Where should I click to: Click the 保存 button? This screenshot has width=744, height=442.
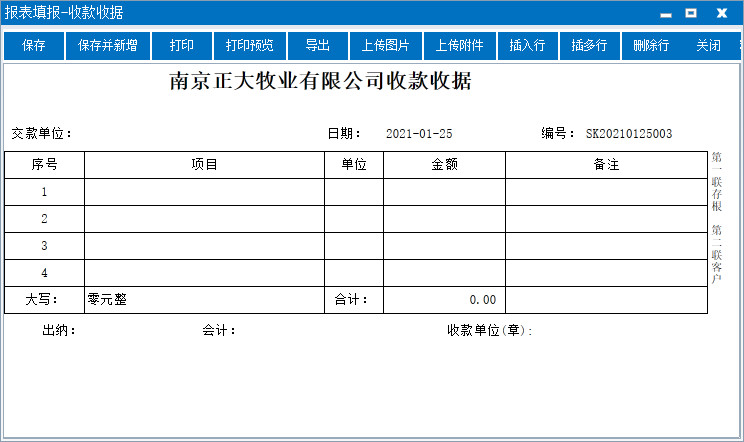tap(34, 46)
